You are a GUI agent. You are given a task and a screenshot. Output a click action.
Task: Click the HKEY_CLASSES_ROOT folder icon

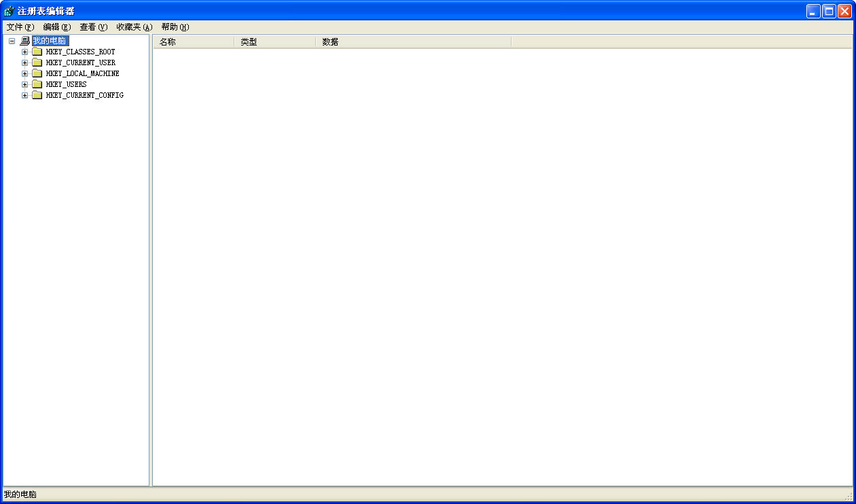click(37, 52)
